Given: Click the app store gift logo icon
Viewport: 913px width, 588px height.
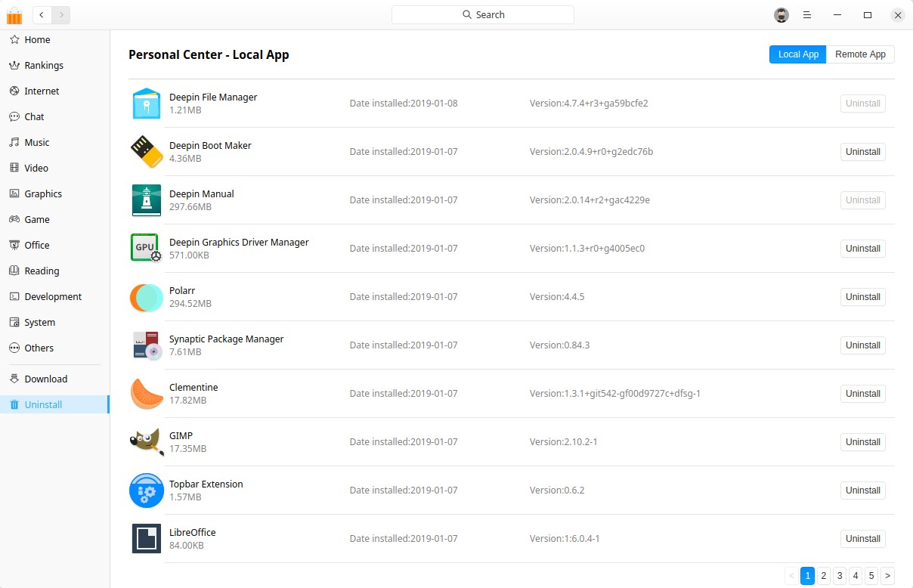Looking at the screenshot, I should [x=14, y=15].
